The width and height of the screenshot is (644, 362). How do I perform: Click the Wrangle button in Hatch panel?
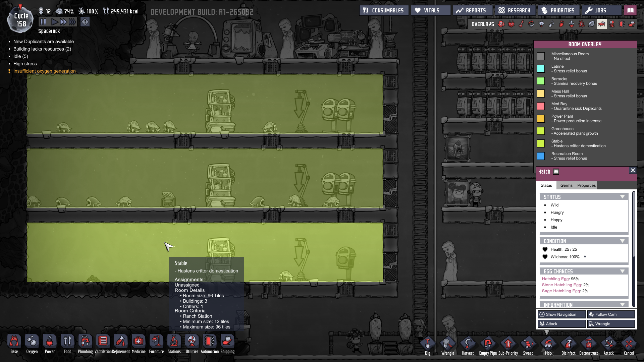pyautogui.click(x=611, y=324)
